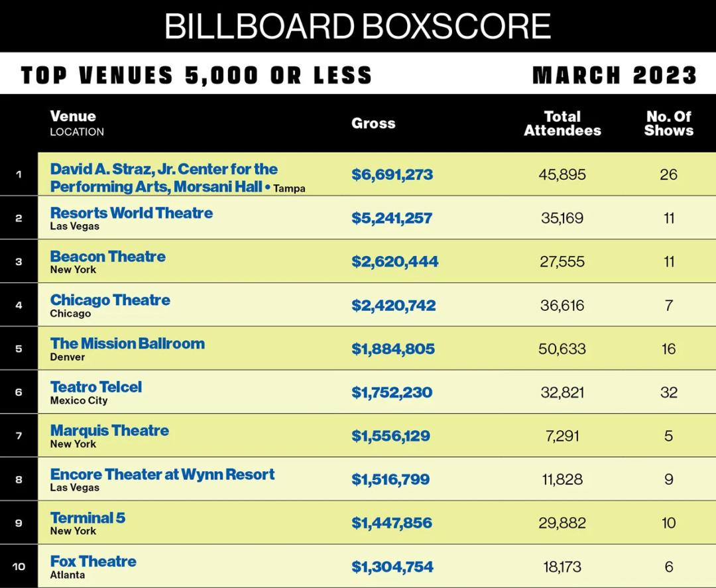Click the No. Of Shows column header
Screen dimensions: 716x588
click(x=668, y=124)
